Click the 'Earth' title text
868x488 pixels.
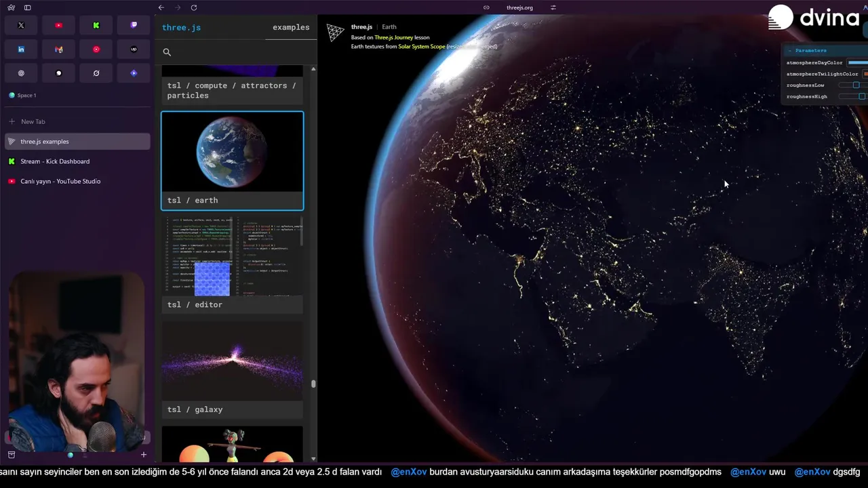point(389,27)
